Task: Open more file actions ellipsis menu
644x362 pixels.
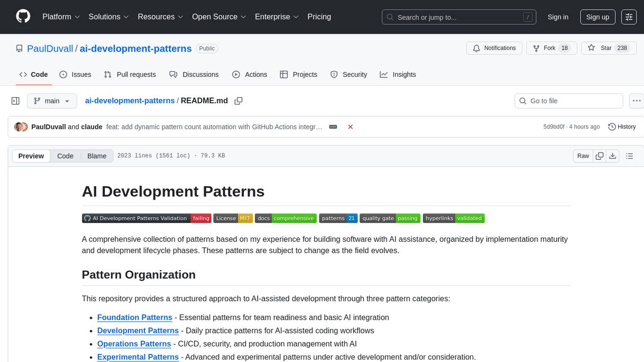Action: [636, 101]
